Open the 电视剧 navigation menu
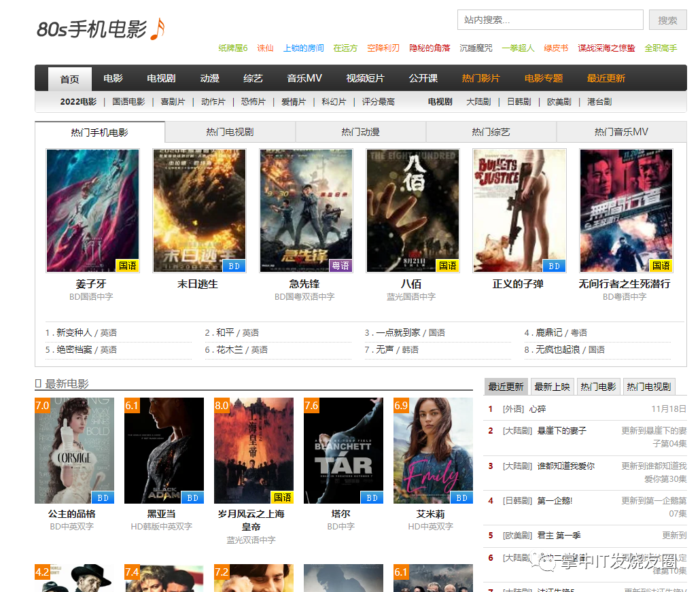Screen dimensions: 700x592 161,78
